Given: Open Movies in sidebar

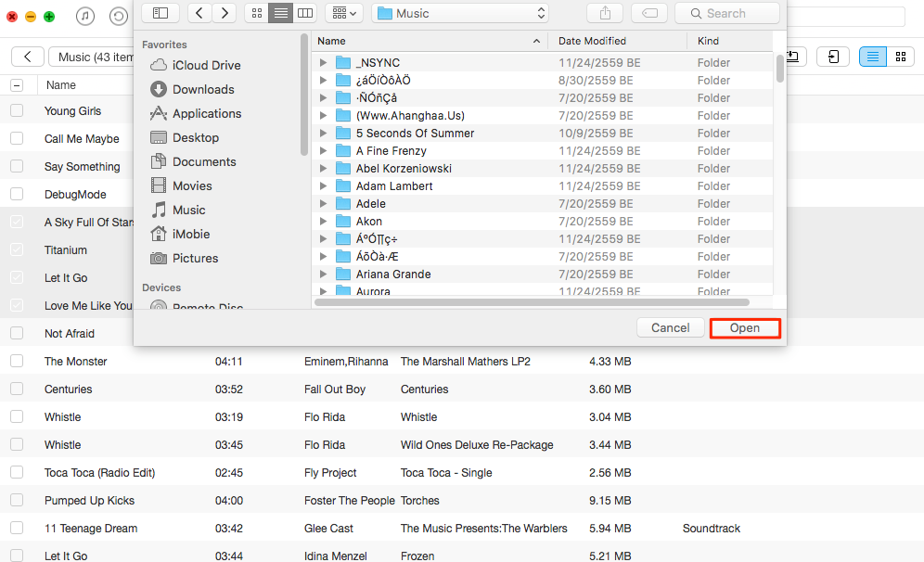Looking at the screenshot, I should [x=182, y=186].
